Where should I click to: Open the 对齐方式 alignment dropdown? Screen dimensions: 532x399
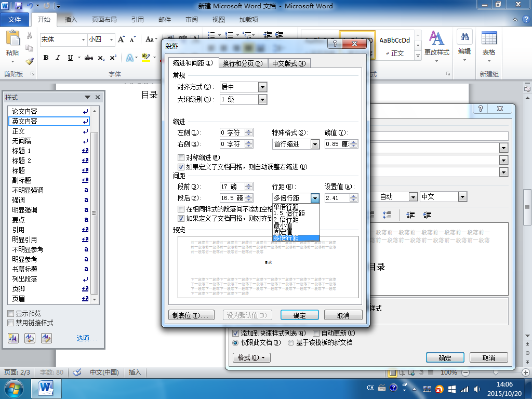[x=262, y=87]
